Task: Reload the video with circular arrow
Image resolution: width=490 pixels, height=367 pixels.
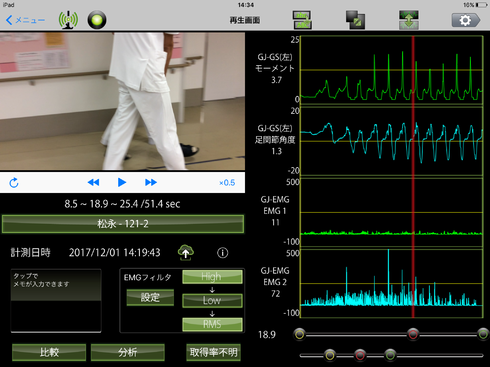Action: (14, 183)
